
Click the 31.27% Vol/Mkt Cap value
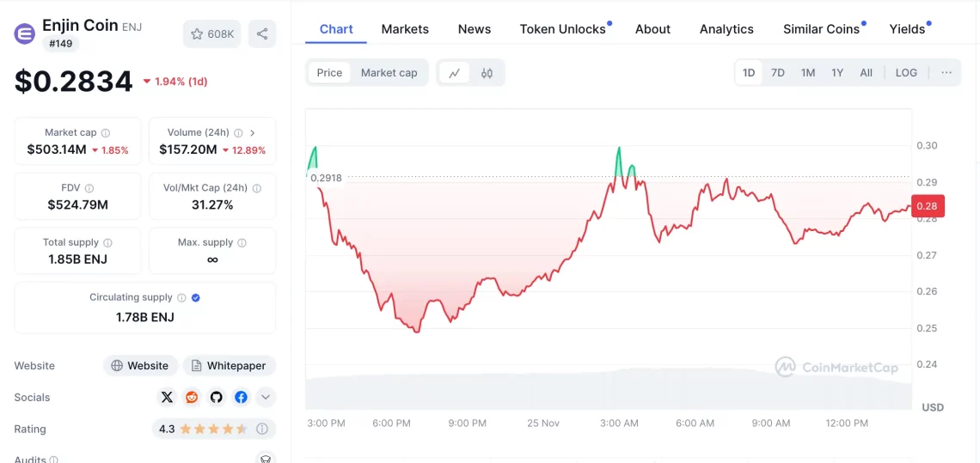212,204
